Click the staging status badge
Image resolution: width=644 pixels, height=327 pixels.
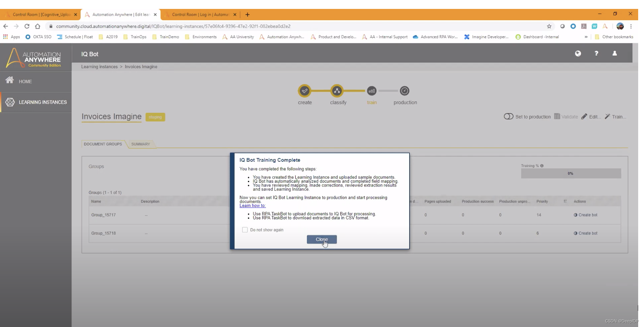click(x=155, y=117)
